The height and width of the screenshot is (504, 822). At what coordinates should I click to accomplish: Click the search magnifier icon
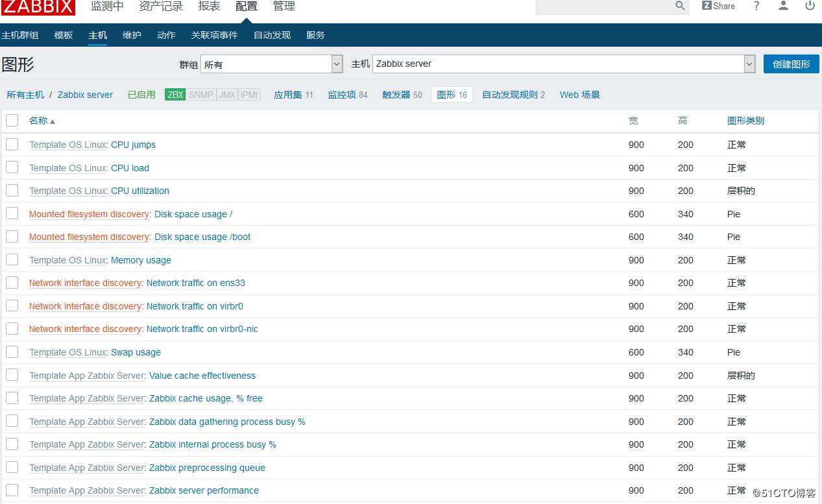680,6
